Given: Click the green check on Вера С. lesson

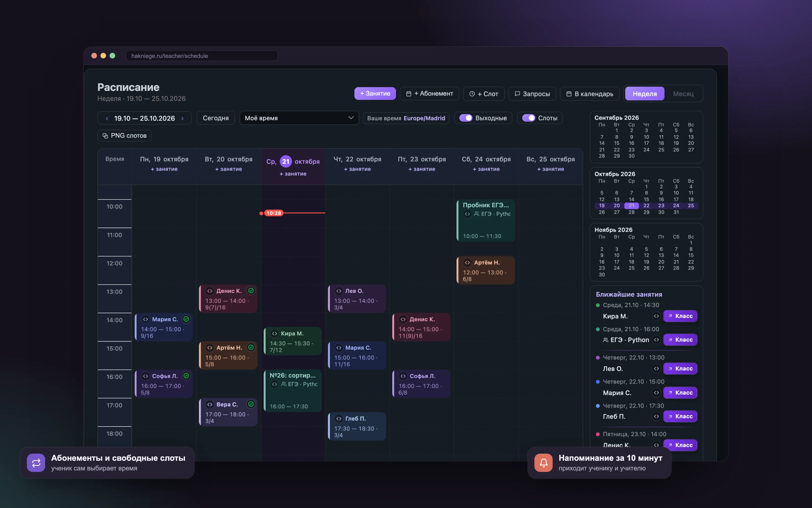Looking at the screenshot, I should pos(251,404).
